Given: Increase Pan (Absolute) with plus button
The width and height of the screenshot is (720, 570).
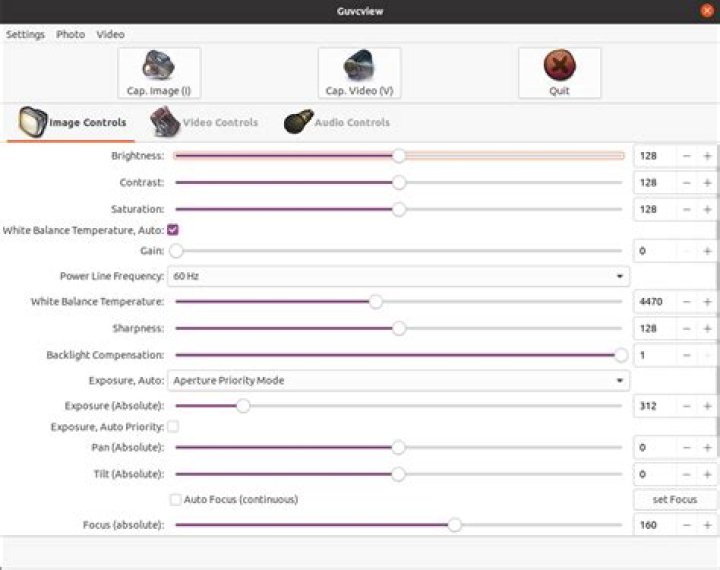Looking at the screenshot, I should (707, 448).
